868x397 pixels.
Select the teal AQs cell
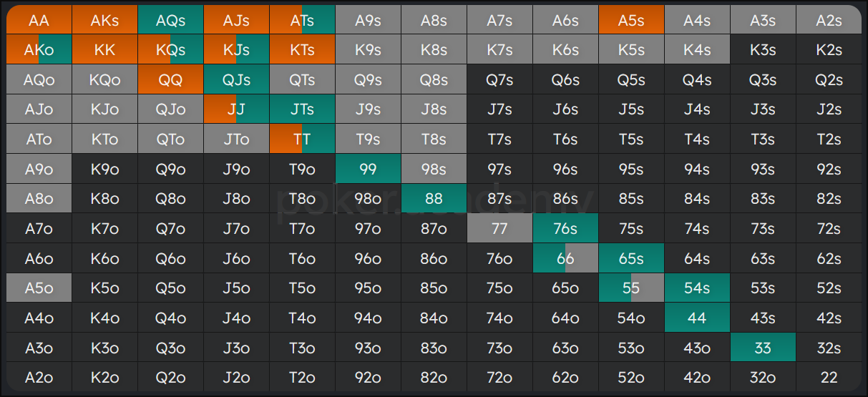[171, 20]
